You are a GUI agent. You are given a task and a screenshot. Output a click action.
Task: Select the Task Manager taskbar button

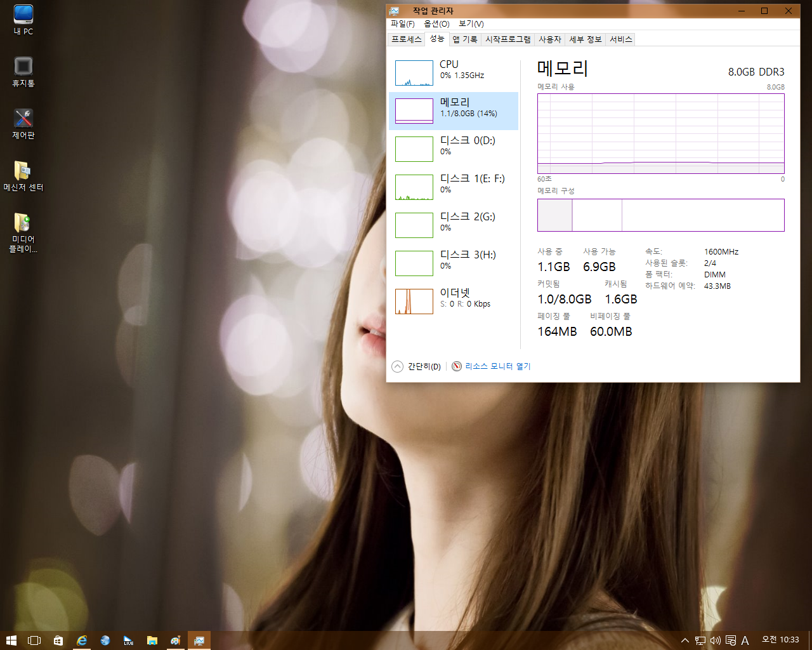click(199, 640)
